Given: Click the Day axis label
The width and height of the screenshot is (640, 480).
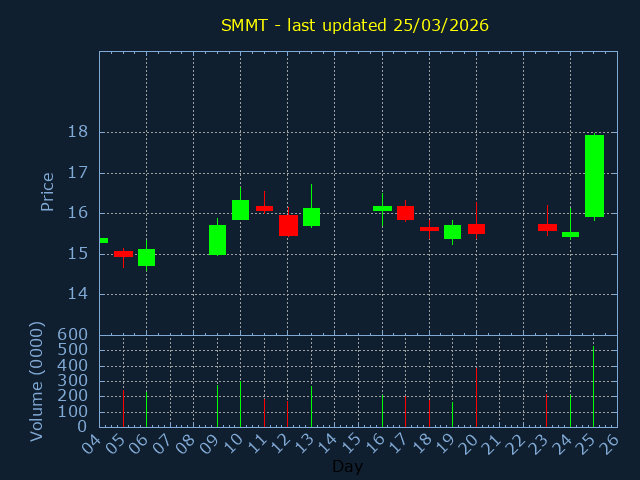Looking at the screenshot, I should point(347,466).
